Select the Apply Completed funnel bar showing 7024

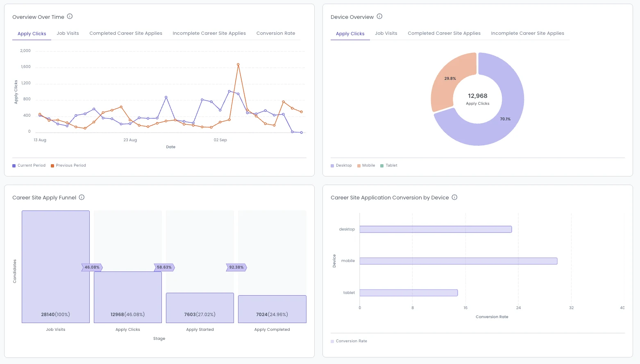click(272, 309)
